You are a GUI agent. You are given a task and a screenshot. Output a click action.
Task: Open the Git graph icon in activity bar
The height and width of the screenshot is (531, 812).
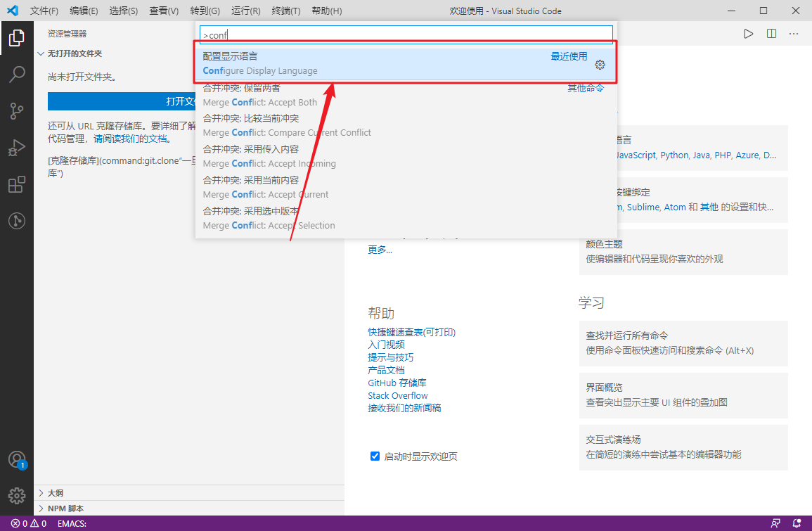(17, 222)
